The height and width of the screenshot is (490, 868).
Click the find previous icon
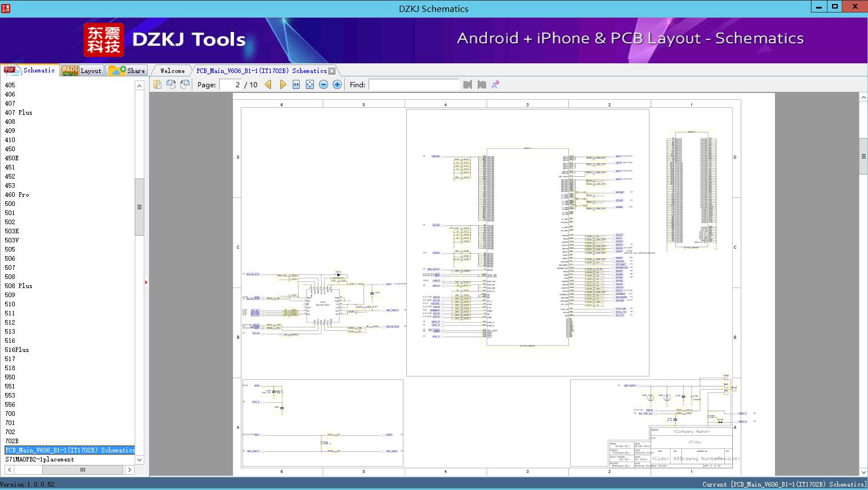point(468,84)
